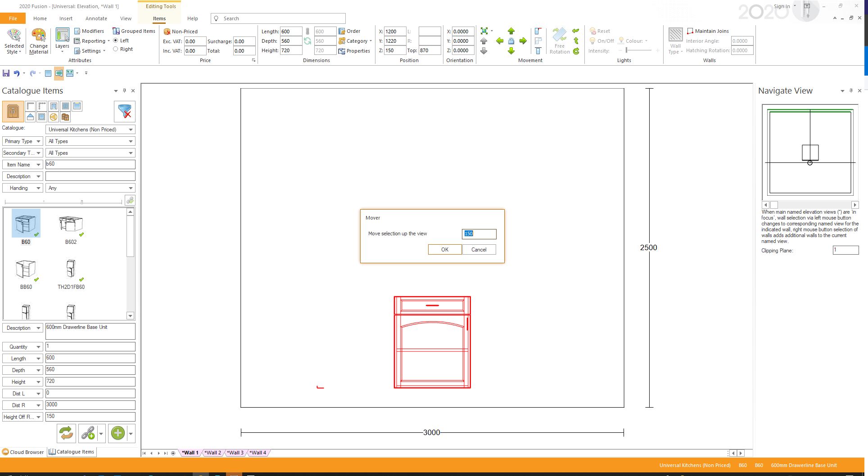Click the green move-right arrow

click(523, 41)
